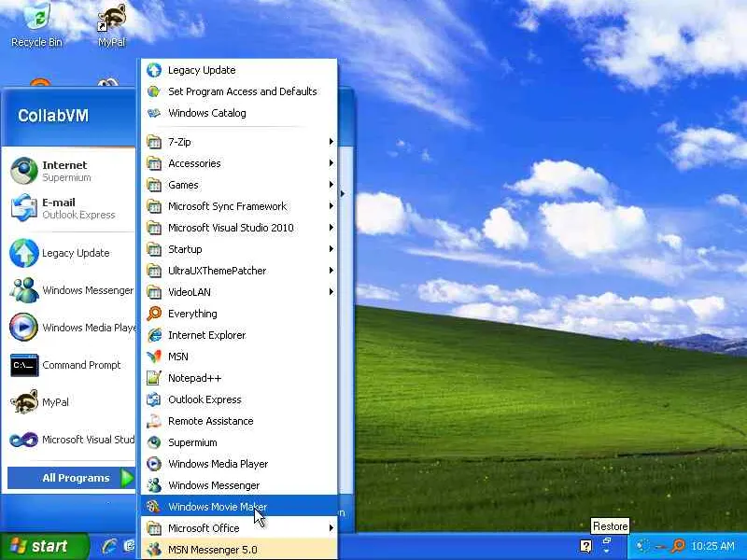Expand UltraUXThemePatcher submenu arrow

[x=331, y=271]
